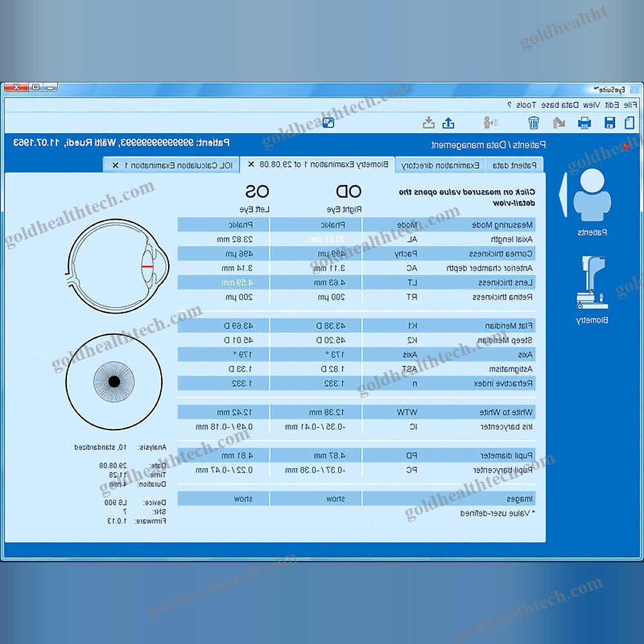The height and width of the screenshot is (644, 644).
Task: Click the Patients / Data management breadcrumb
Action: [488, 144]
